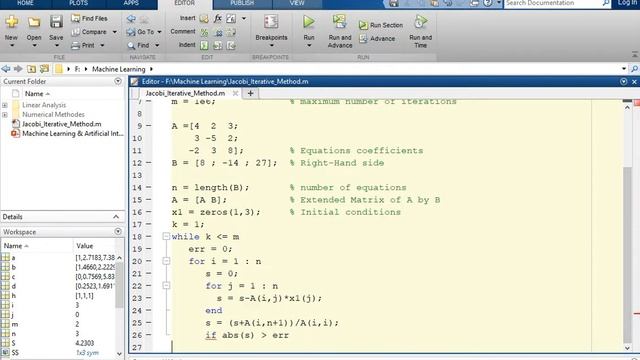The width and height of the screenshot is (640, 360).
Task: Open the Find search tool
Action: click(x=138, y=45)
